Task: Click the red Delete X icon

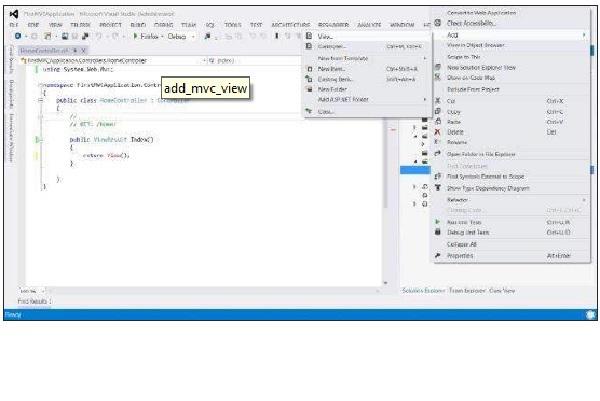Action: (438, 132)
